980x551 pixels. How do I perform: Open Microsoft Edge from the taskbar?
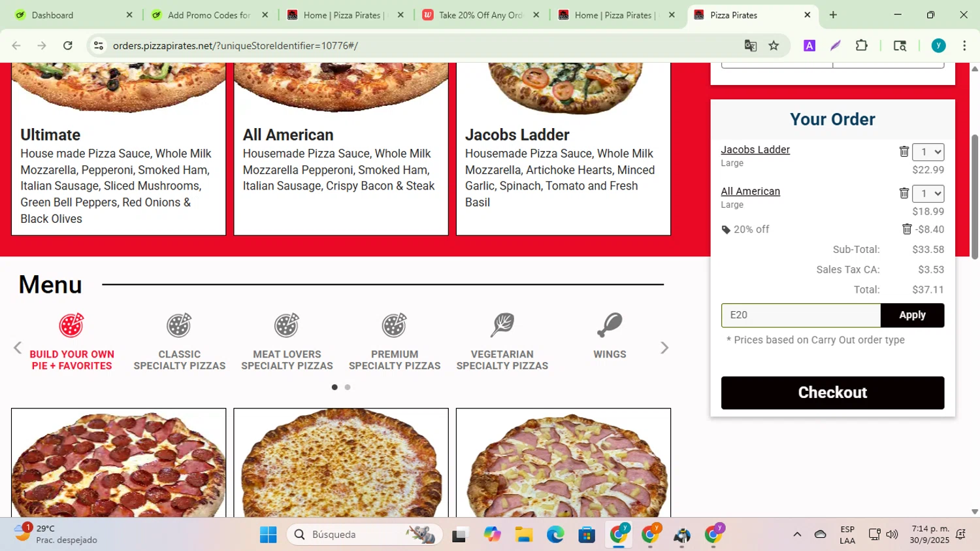pos(555,535)
